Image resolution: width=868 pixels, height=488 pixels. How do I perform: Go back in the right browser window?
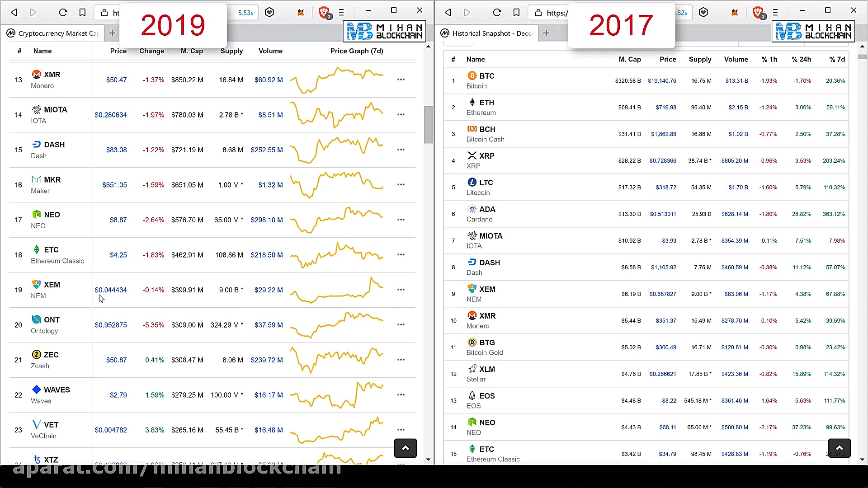[x=448, y=12]
